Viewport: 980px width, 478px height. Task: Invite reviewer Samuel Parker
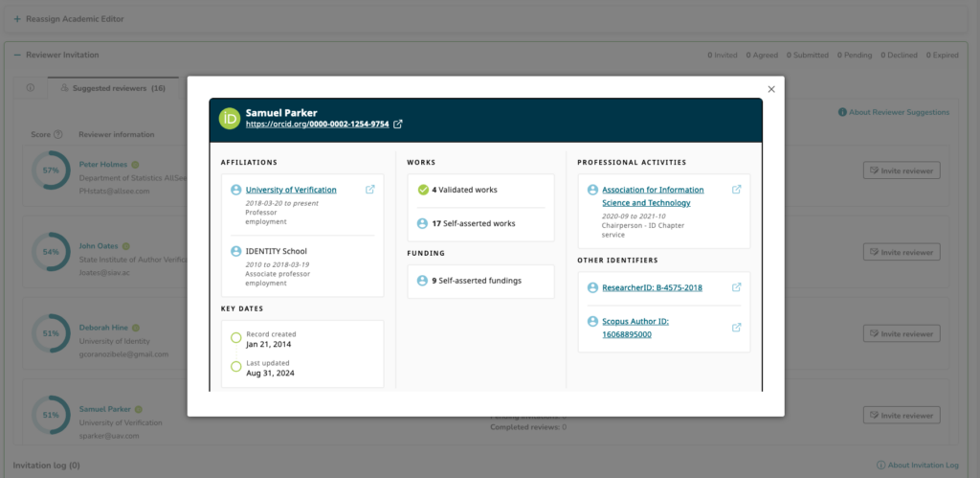[902, 415]
